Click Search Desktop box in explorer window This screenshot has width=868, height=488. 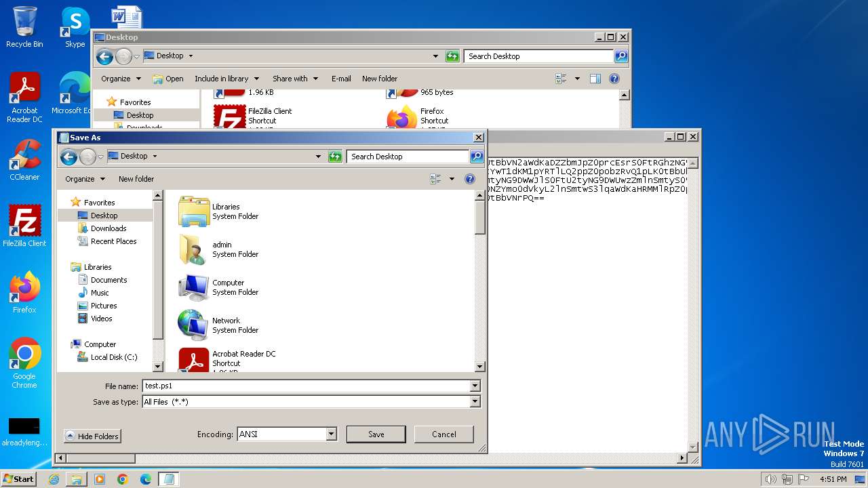(x=538, y=56)
